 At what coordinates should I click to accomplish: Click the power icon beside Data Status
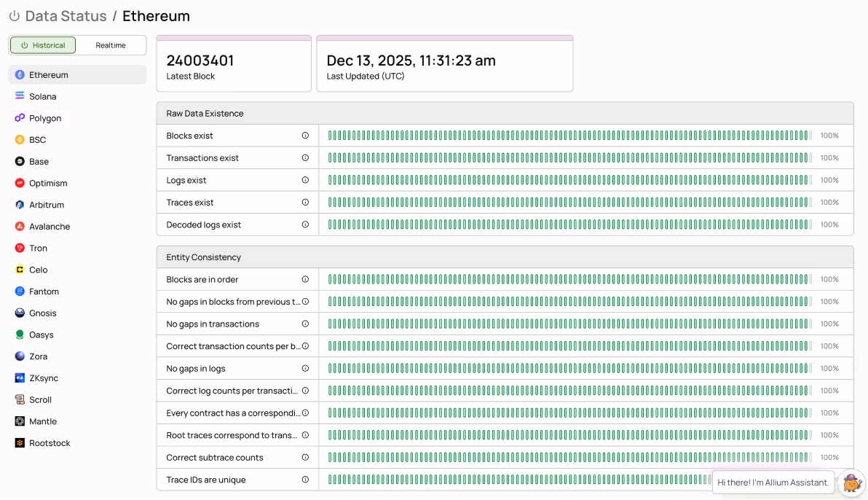tap(15, 16)
